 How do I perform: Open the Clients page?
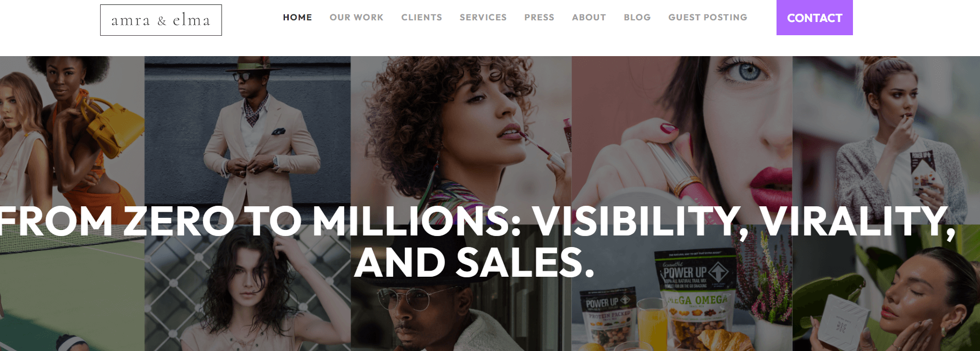coord(422,18)
